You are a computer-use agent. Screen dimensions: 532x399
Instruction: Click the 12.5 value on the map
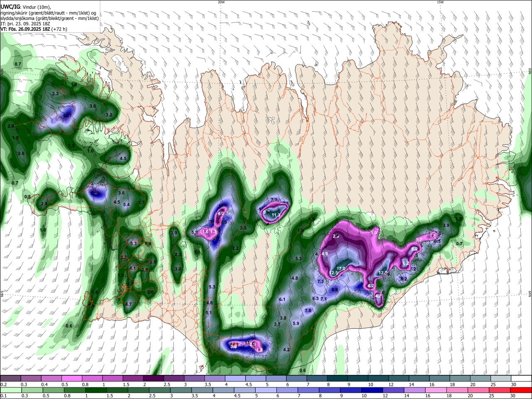pyautogui.click(x=333, y=273)
